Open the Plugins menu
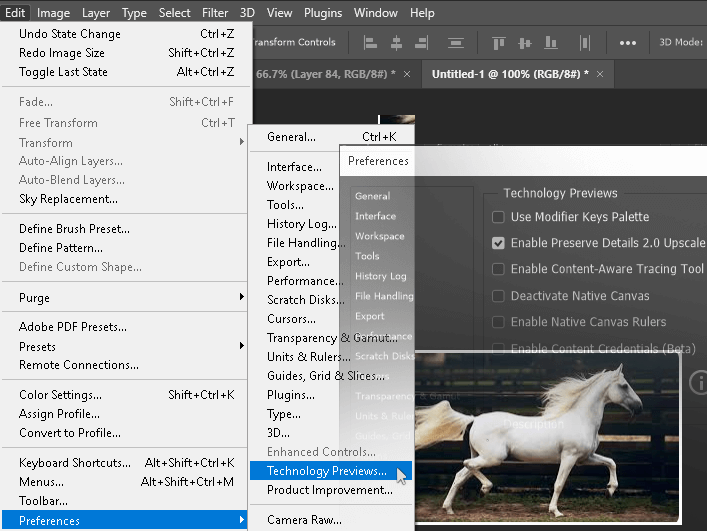The height and width of the screenshot is (531, 707). pyautogui.click(x=323, y=13)
